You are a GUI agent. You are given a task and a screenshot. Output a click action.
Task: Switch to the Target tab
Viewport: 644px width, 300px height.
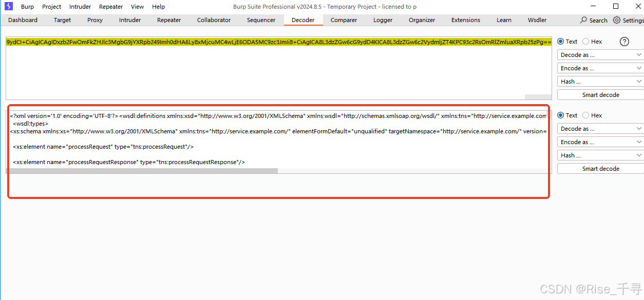(62, 20)
